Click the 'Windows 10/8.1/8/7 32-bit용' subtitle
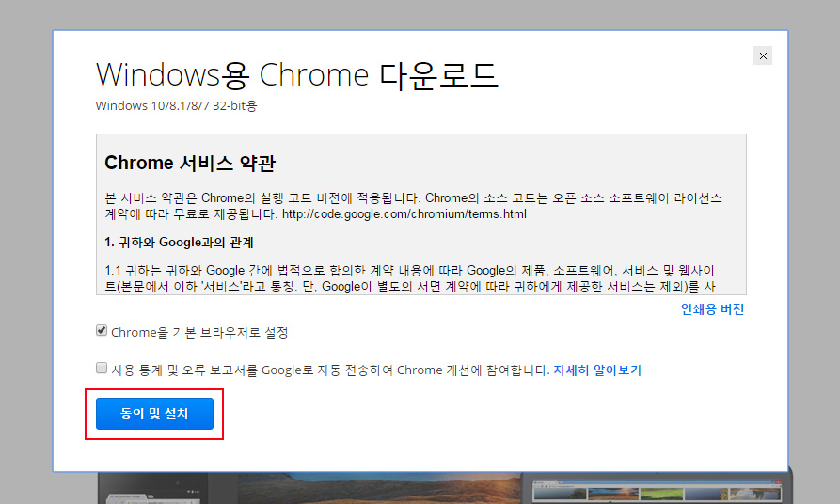 176,105
